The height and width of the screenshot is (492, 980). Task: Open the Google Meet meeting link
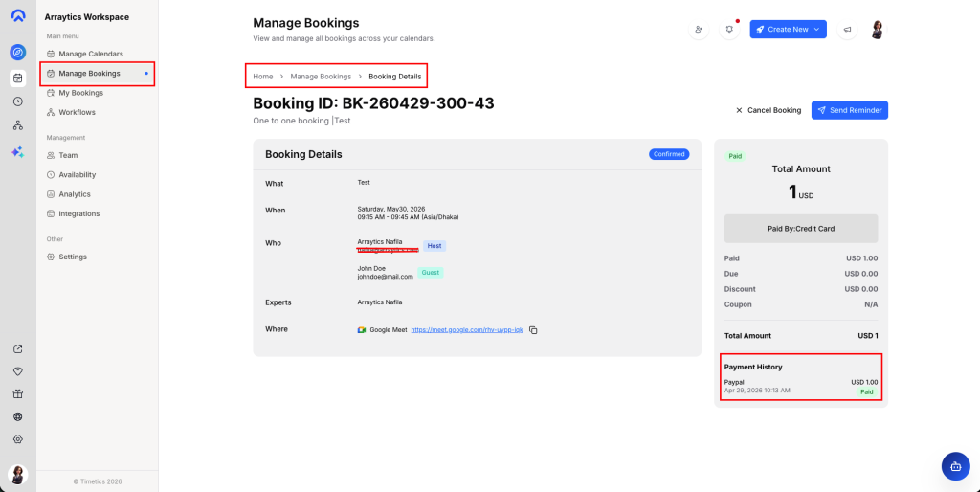tap(466, 329)
